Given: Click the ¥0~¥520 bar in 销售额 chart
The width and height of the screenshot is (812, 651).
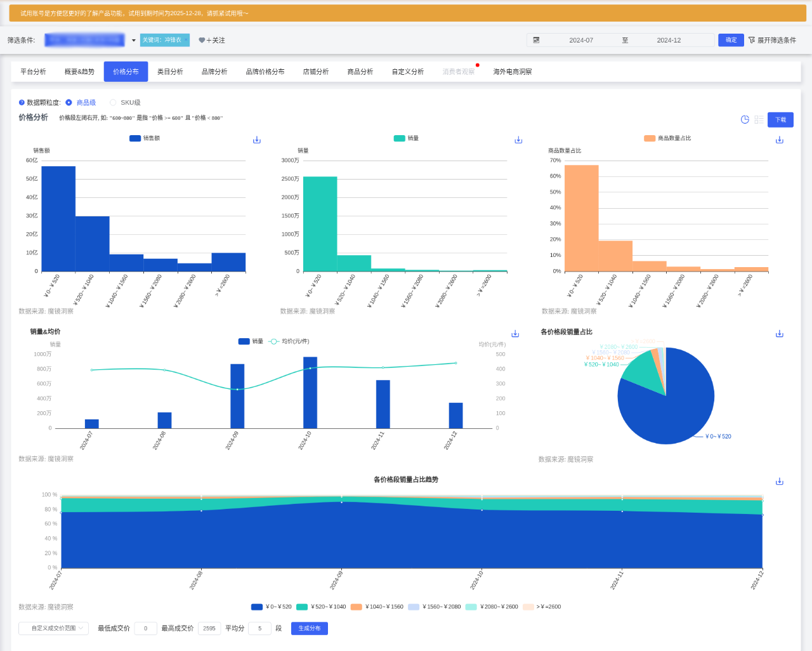Looking at the screenshot, I should coord(58,219).
